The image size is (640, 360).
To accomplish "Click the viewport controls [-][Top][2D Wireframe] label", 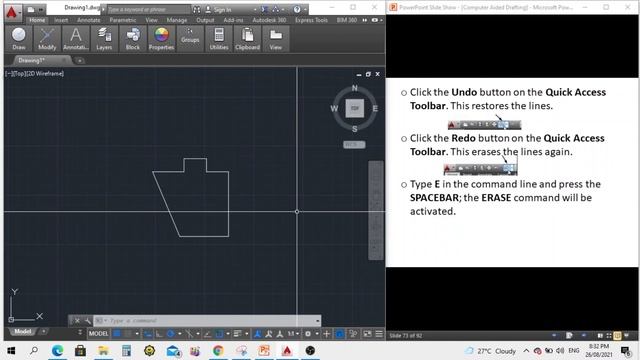I will 35,73.
